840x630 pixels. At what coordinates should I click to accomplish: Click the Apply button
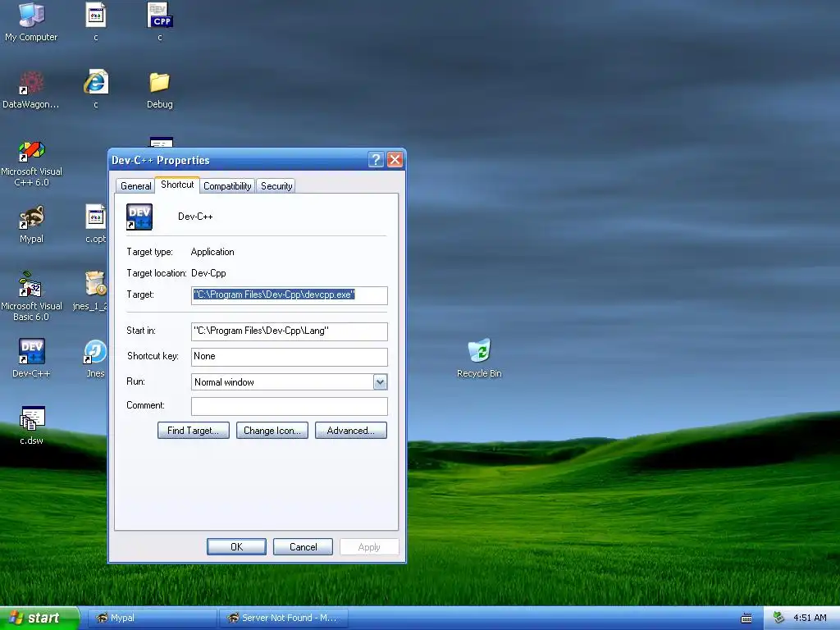tap(369, 546)
